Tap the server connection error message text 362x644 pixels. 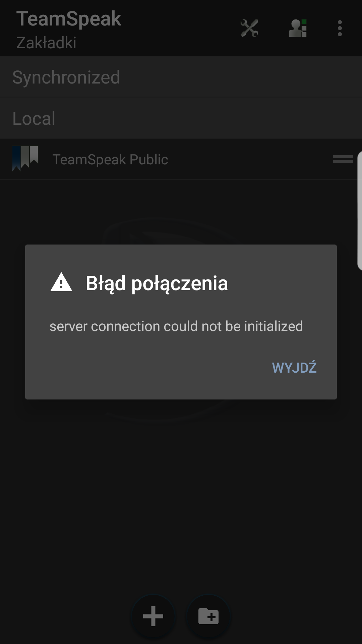click(176, 326)
